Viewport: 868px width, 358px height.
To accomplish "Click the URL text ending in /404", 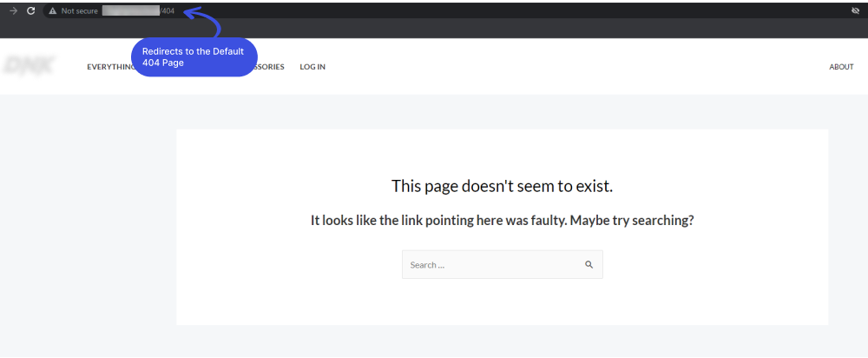I will [138, 11].
